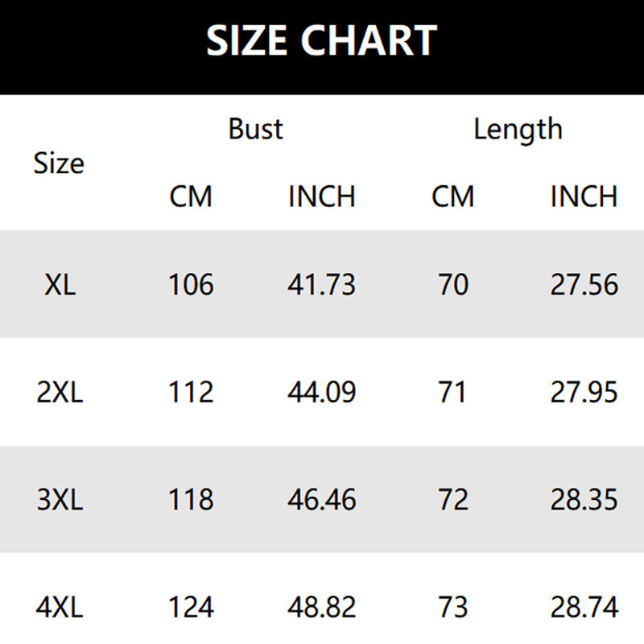Select the 48.82 bust inch value
Image resolution: width=644 pixels, height=644 pixels.
321,607
